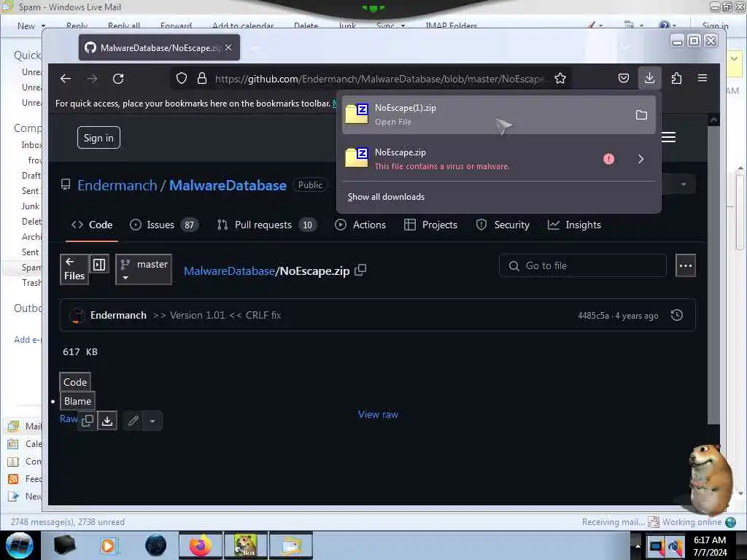This screenshot has height=560, width=747.
Task: Click the View raw link
Action: click(378, 414)
